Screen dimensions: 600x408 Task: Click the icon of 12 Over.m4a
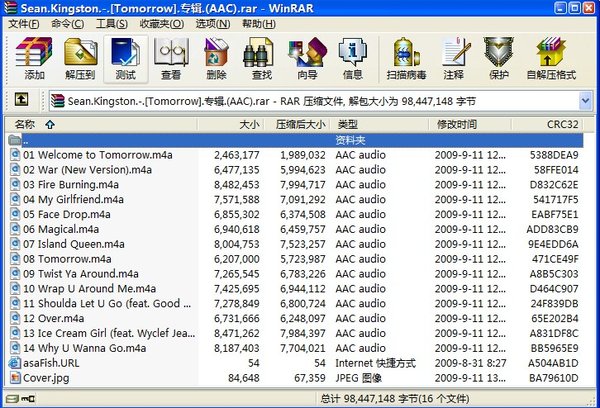(x=15, y=318)
